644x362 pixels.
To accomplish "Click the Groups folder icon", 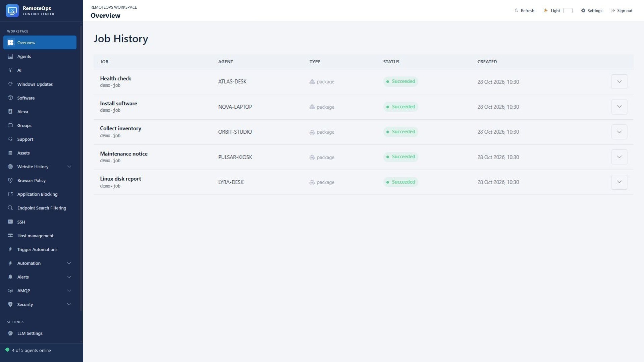I will tap(10, 125).
